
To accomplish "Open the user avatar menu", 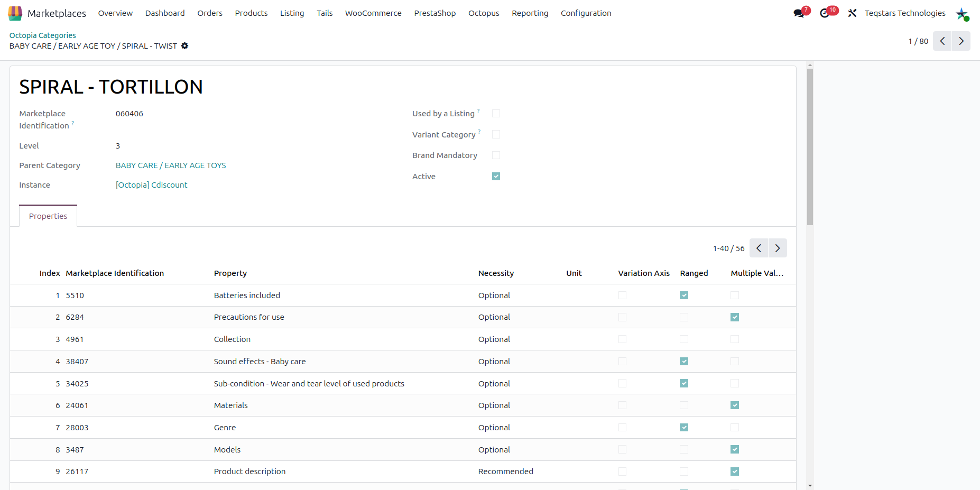I will (962, 14).
